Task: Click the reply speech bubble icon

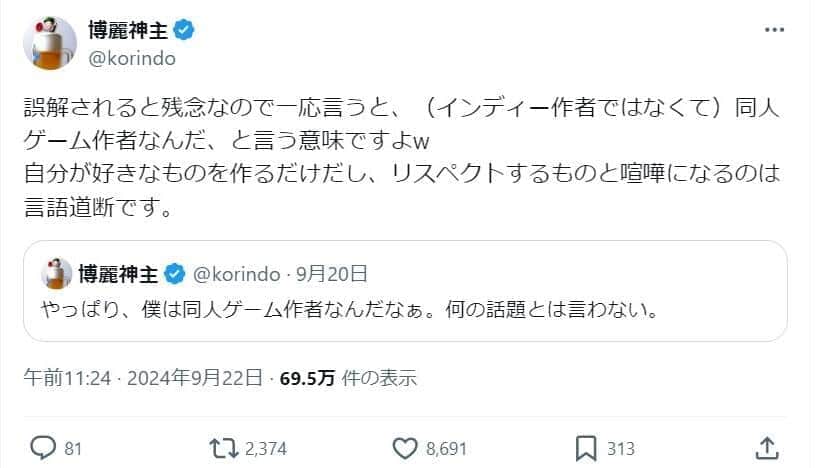Action: coord(42,447)
